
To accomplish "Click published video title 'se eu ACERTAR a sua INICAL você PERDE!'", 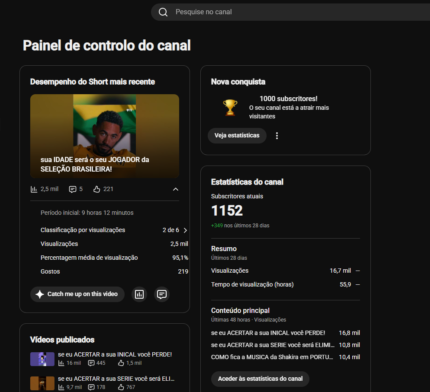I will coord(115,355).
